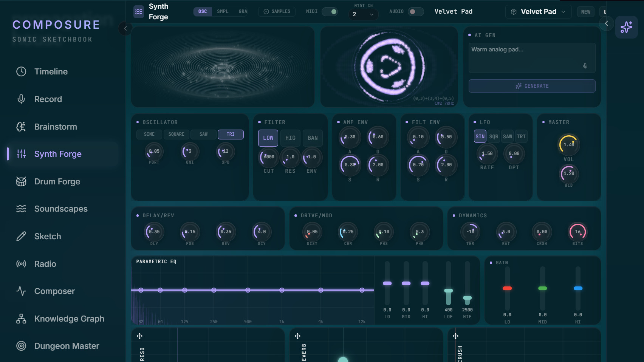The height and width of the screenshot is (362, 644).
Task: Toggle the AUDIO switch
Action: (416, 12)
